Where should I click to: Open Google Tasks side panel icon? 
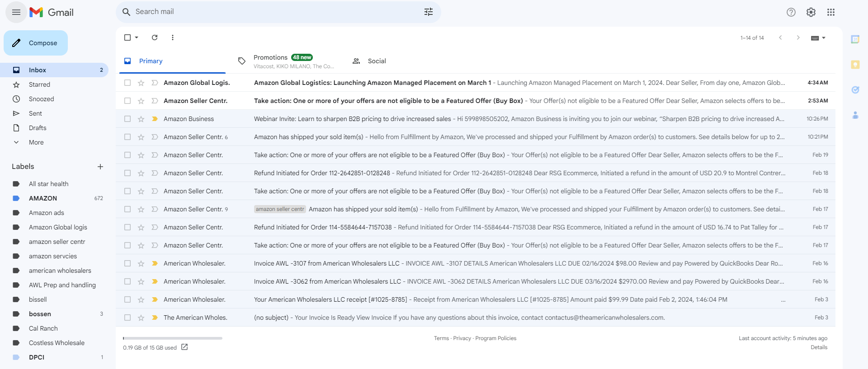coord(855,90)
